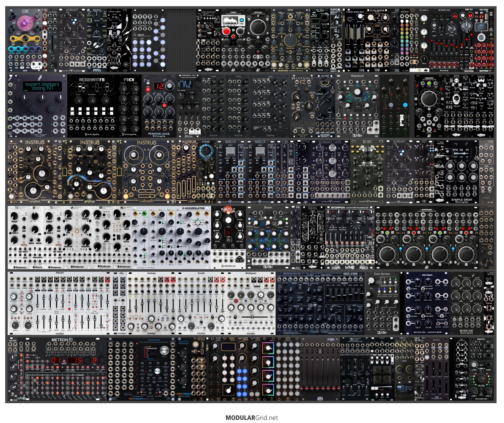
Task: Select the Twin Waves Klavis module
Action: [320, 40]
